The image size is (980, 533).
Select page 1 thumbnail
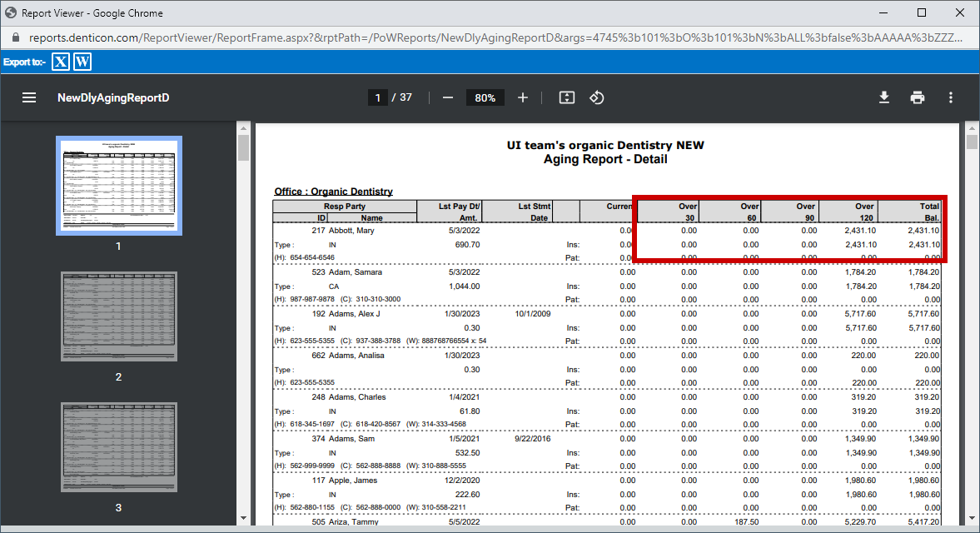tap(118, 186)
